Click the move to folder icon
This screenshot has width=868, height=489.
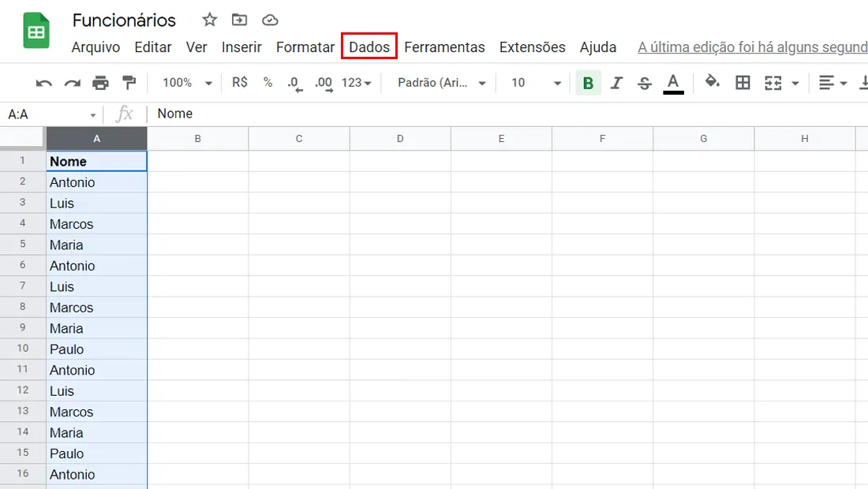click(x=239, y=20)
